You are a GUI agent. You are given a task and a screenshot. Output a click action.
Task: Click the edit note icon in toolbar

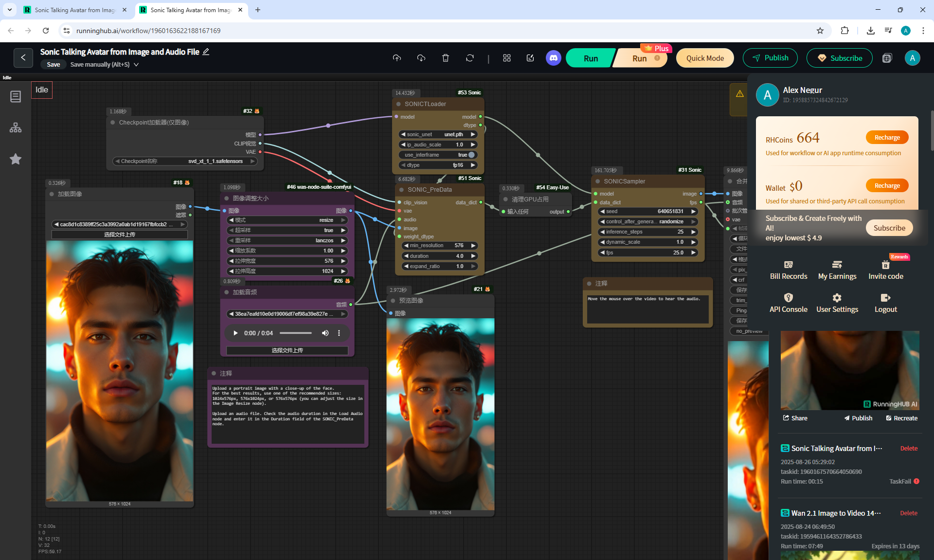pos(530,58)
